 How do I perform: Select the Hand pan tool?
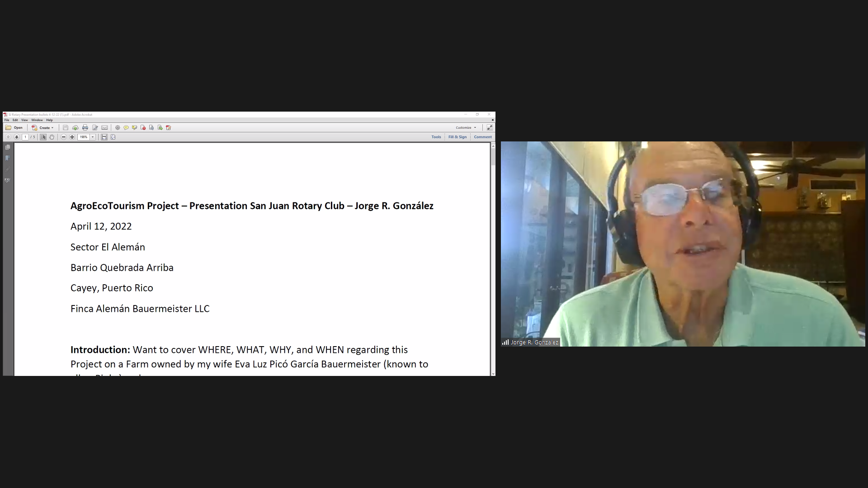(x=52, y=137)
